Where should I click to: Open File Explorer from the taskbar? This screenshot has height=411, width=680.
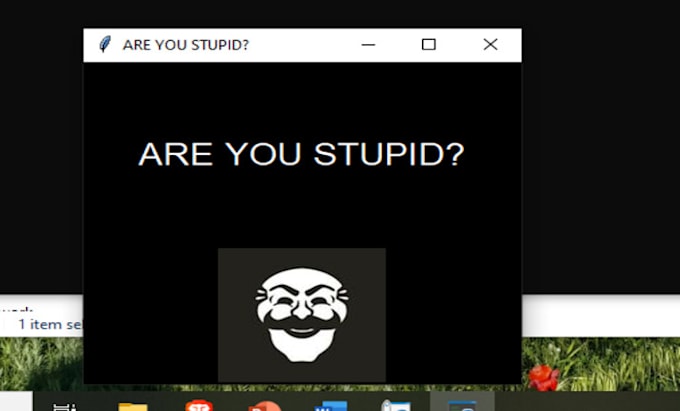point(133,406)
